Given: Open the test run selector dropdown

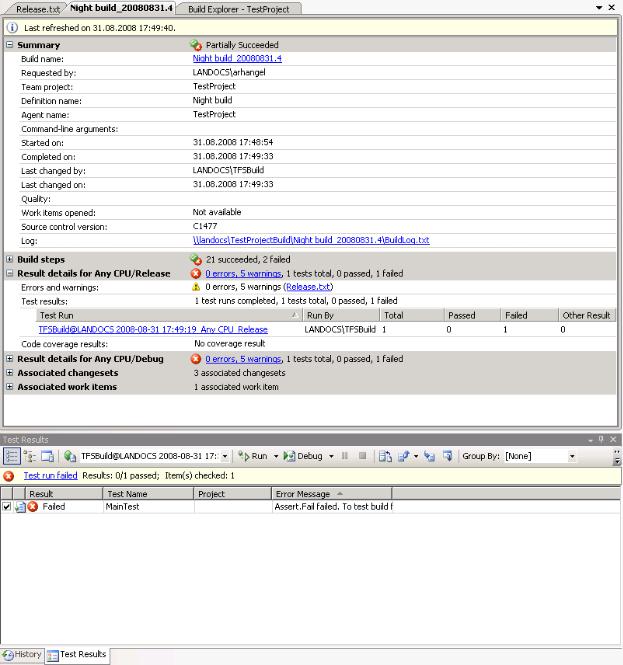Looking at the screenshot, I should click(224, 456).
